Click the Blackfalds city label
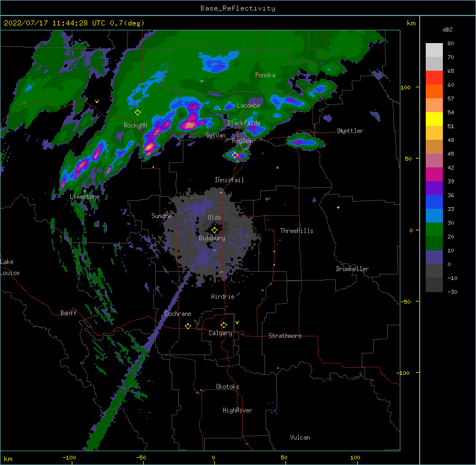Screen dimensions: 476x465 244,123
